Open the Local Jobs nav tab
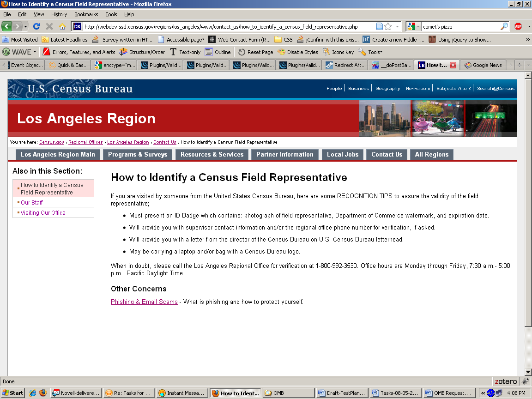The height and width of the screenshot is (399, 532). [x=343, y=154]
